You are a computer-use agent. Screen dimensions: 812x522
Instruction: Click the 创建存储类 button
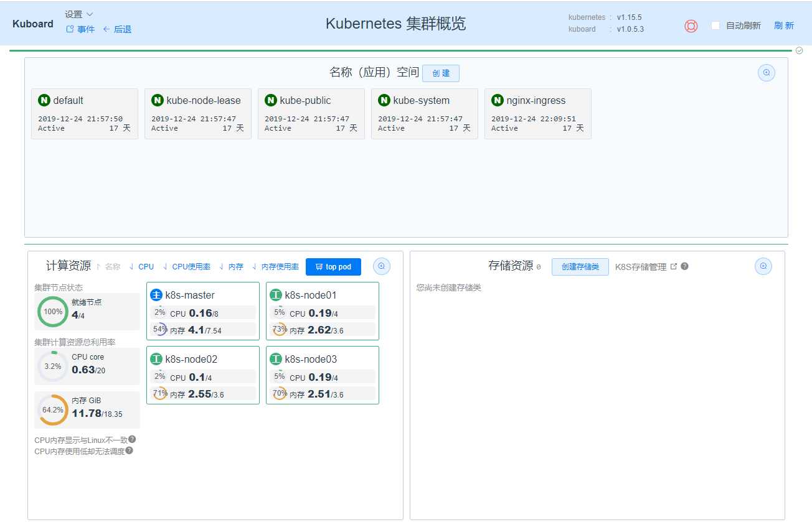580,267
